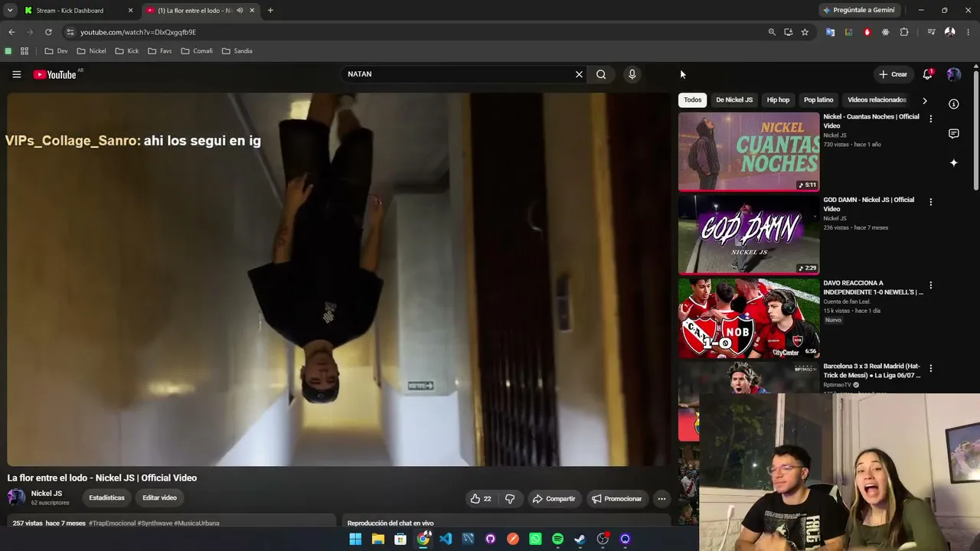Open the YouTube guide hamburger menu
Viewport: 980px width, 551px height.
pyautogui.click(x=16, y=74)
